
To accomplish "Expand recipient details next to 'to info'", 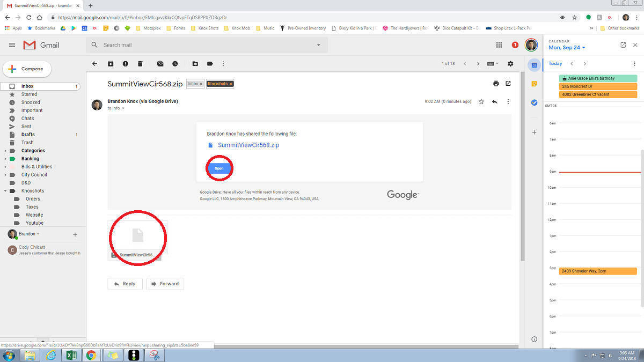I will tap(123, 108).
